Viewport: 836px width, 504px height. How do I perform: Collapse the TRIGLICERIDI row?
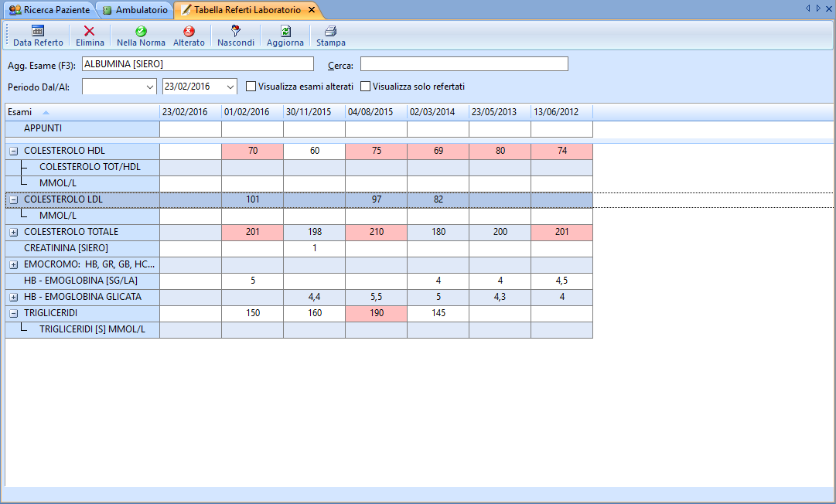(x=14, y=313)
